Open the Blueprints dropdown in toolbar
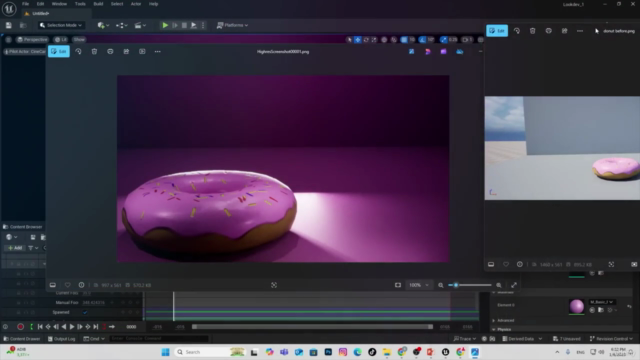The width and height of the screenshot is (640, 360). coord(121,25)
